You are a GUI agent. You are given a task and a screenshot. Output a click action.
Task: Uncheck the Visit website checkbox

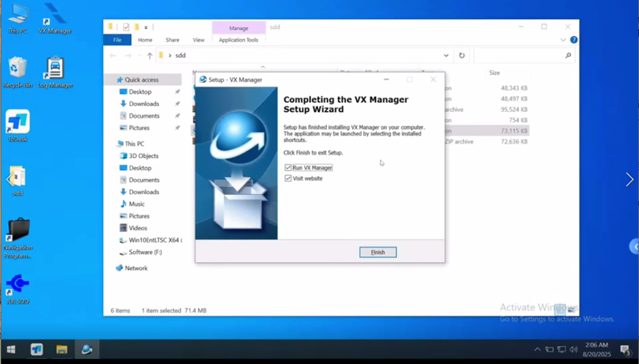tap(288, 177)
